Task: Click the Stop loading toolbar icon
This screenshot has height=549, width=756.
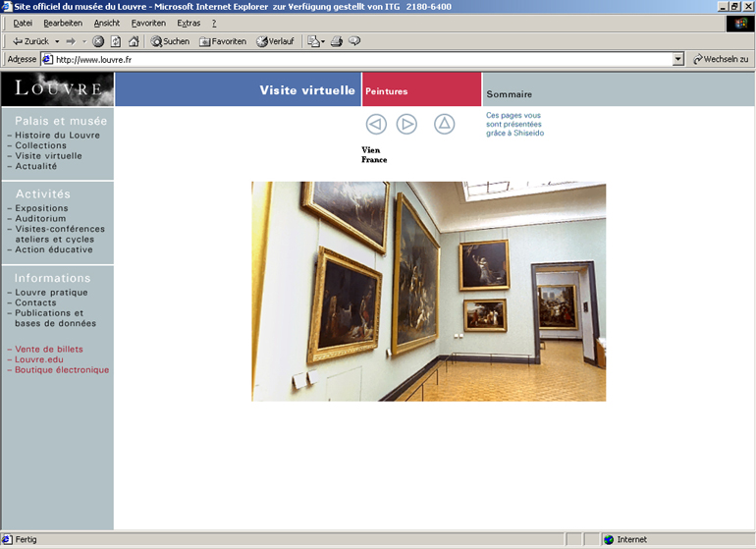Action: [x=98, y=41]
